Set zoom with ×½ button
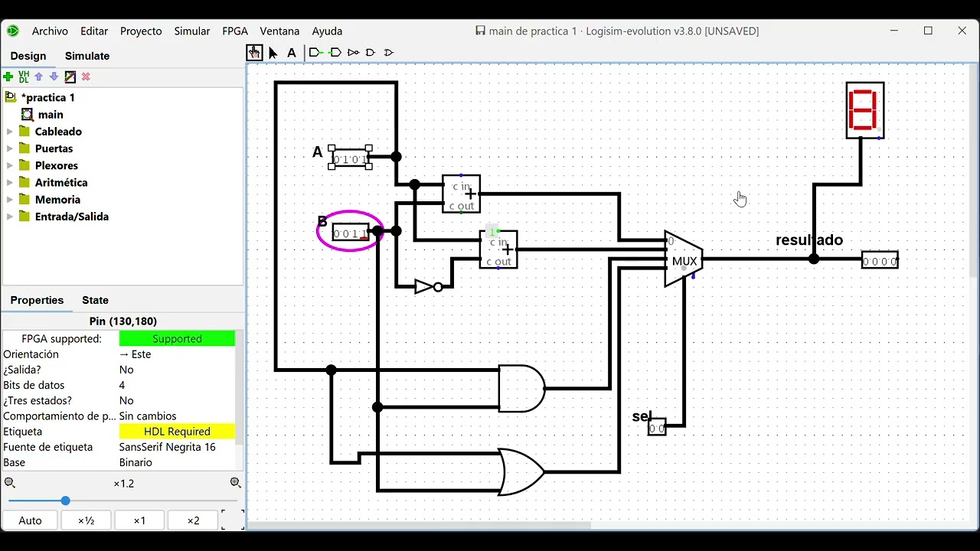Image resolution: width=980 pixels, height=551 pixels. coord(87,520)
